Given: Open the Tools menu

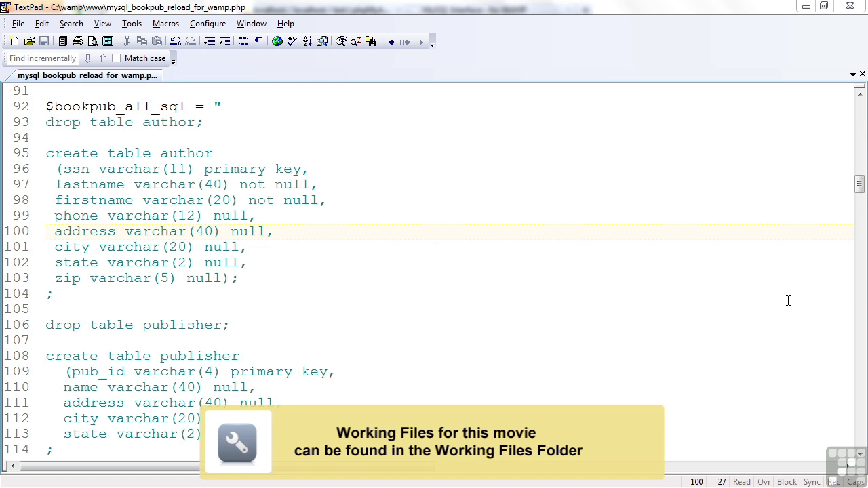Looking at the screenshot, I should tap(132, 24).
